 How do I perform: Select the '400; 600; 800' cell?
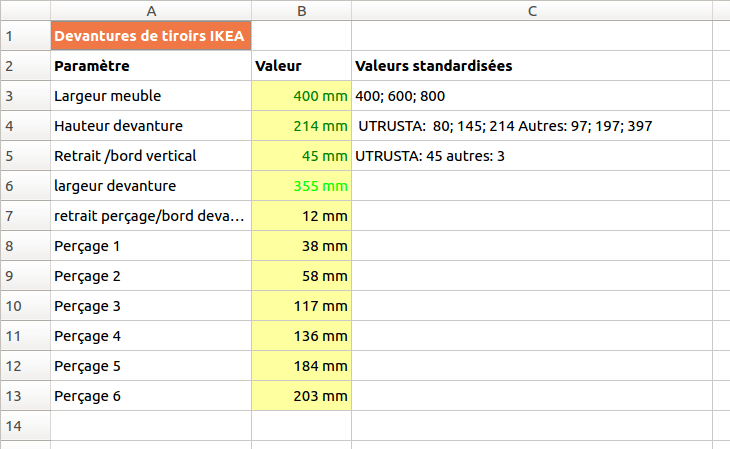(x=532, y=95)
